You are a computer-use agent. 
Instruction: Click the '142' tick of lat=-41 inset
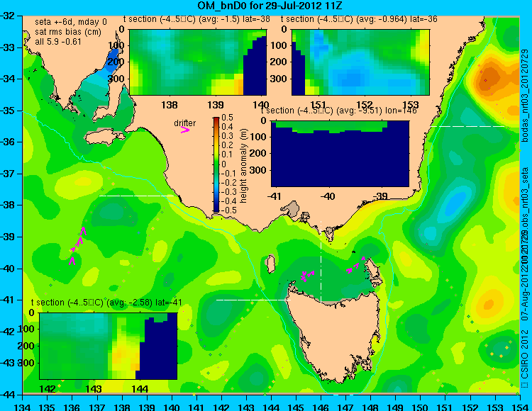pyautogui.click(x=48, y=388)
